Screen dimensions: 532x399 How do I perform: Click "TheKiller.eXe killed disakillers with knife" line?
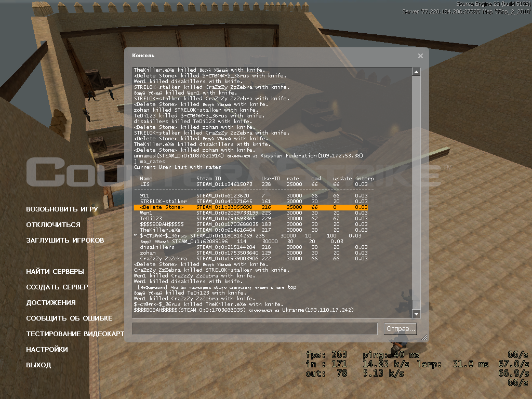[x=202, y=144]
